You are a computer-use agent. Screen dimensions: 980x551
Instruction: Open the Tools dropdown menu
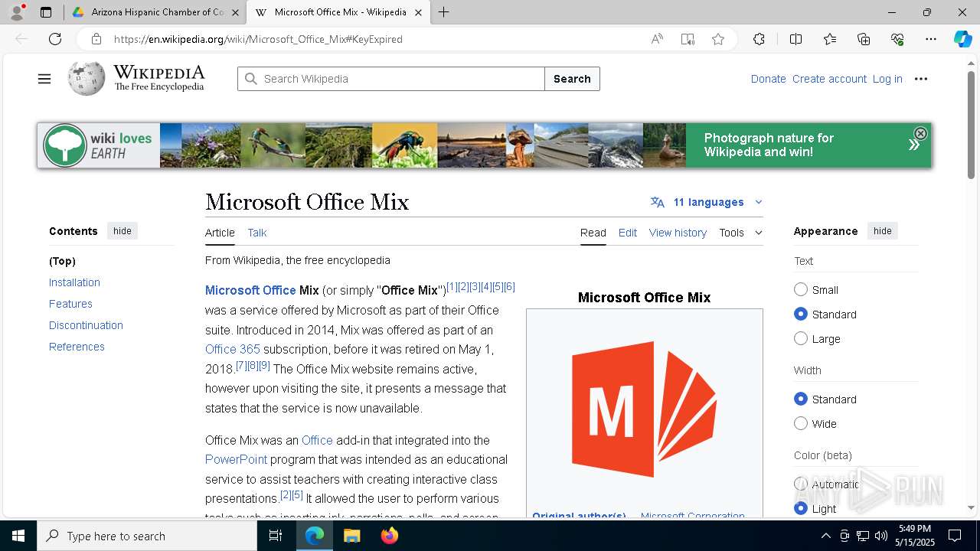pyautogui.click(x=740, y=233)
